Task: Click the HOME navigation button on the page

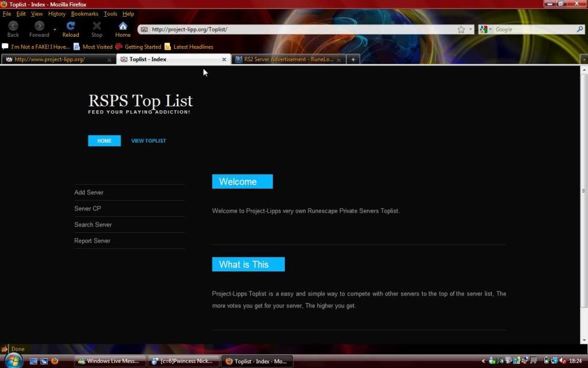Action: (x=105, y=141)
